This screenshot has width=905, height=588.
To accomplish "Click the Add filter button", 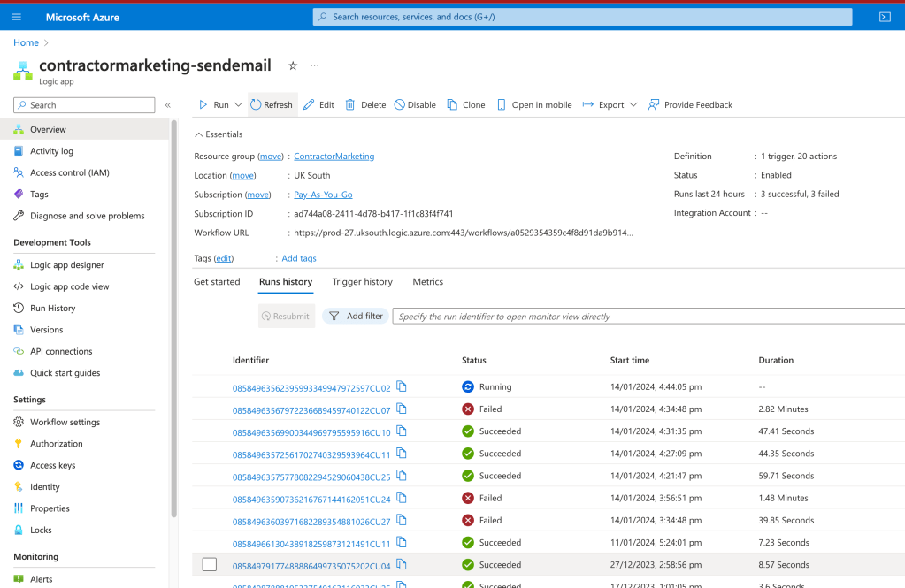I will click(x=356, y=317).
